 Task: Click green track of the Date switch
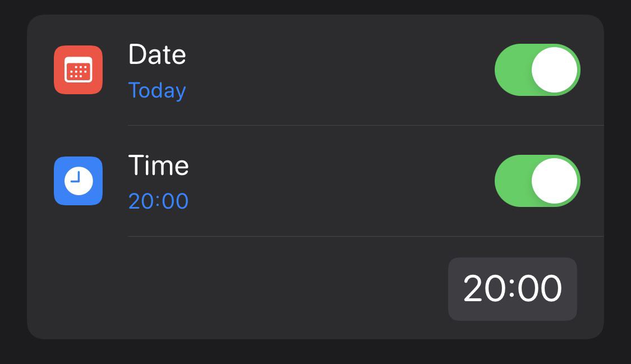point(513,70)
